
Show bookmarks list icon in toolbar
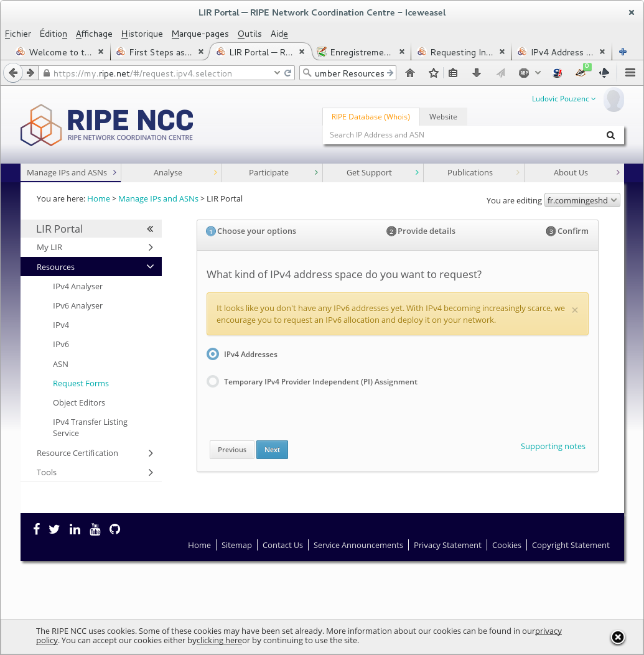click(453, 73)
